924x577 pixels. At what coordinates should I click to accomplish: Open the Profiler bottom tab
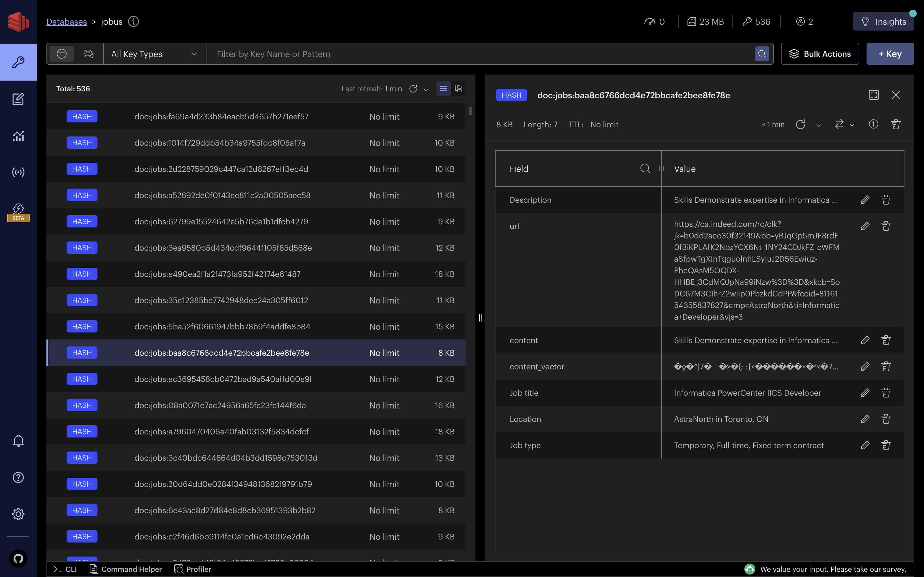point(193,569)
